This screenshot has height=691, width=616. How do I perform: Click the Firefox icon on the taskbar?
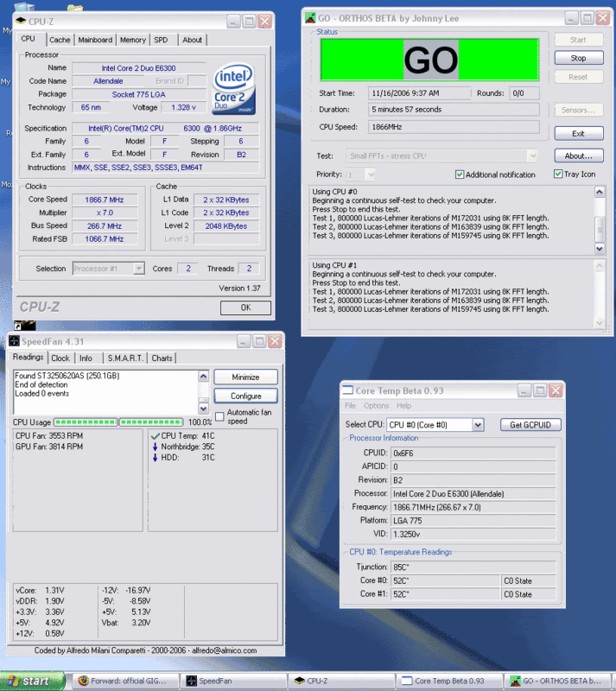click(x=83, y=681)
